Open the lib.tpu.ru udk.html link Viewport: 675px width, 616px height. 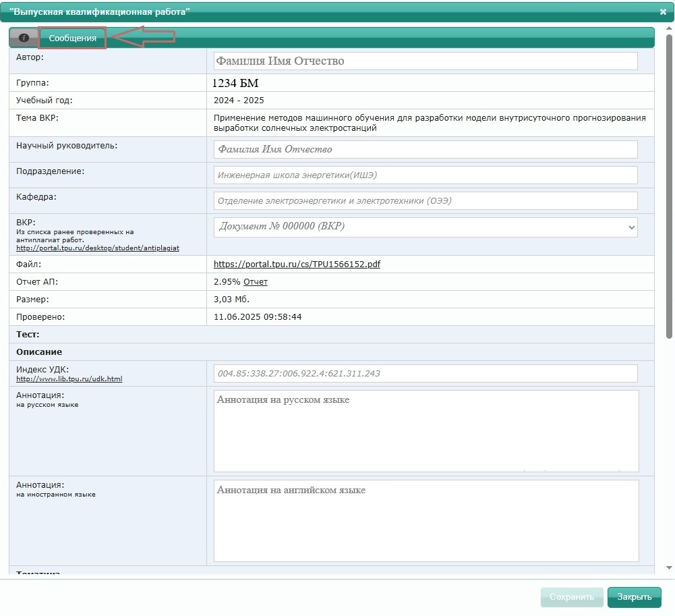69,379
